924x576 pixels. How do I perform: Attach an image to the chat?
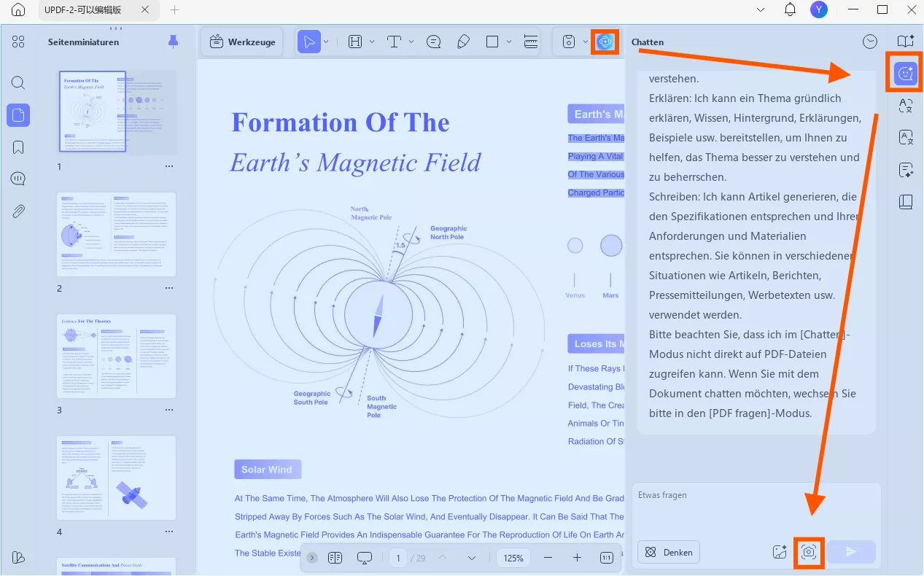(x=780, y=552)
